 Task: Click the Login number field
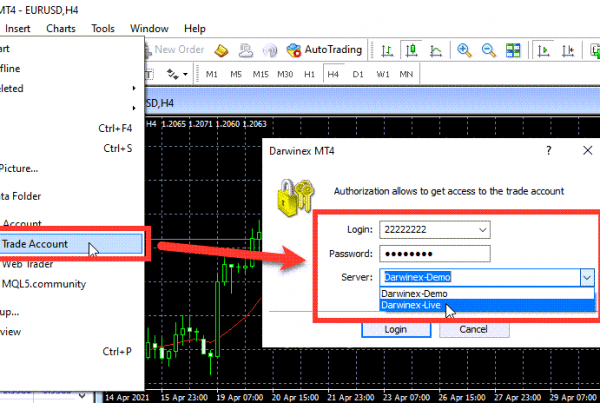(427, 230)
